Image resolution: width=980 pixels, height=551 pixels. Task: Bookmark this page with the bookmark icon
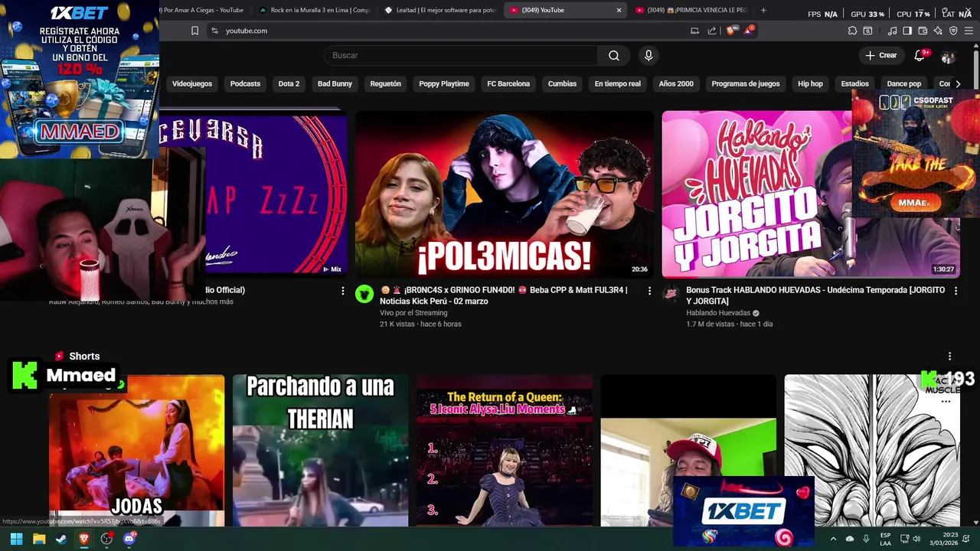[194, 31]
